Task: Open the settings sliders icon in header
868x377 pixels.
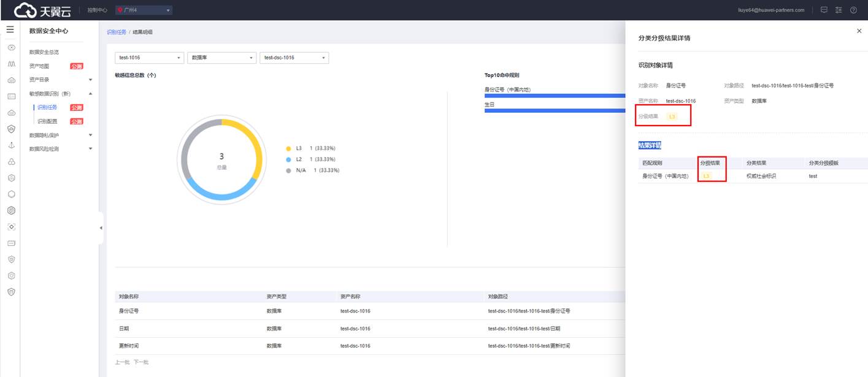Action: [x=839, y=10]
